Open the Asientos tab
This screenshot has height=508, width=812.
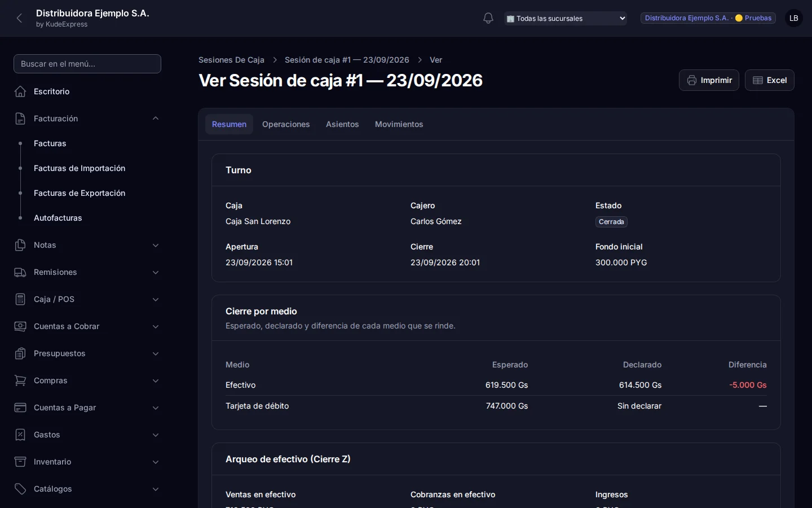tap(342, 124)
